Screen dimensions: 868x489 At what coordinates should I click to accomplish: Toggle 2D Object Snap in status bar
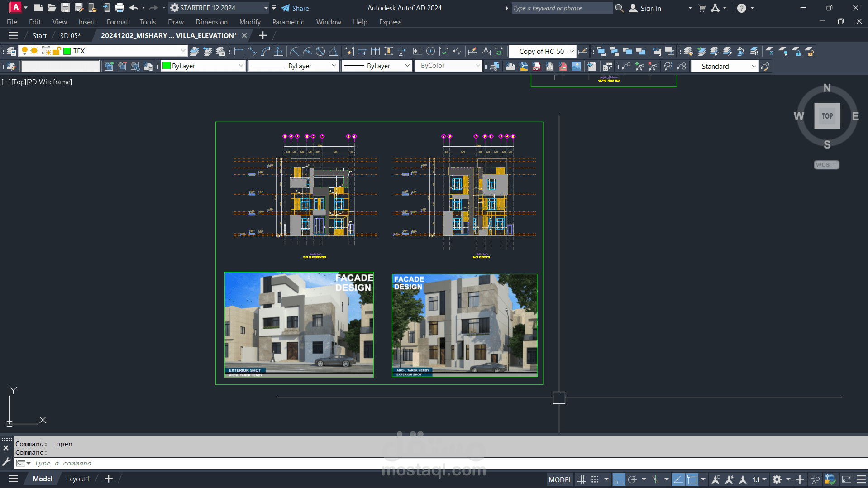[x=692, y=479]
